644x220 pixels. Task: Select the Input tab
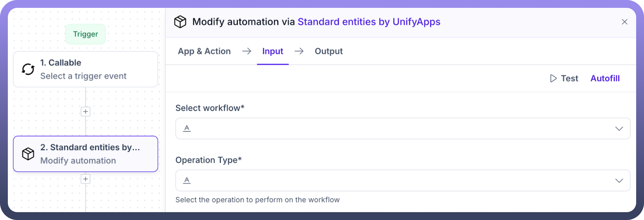click(273, 51)
